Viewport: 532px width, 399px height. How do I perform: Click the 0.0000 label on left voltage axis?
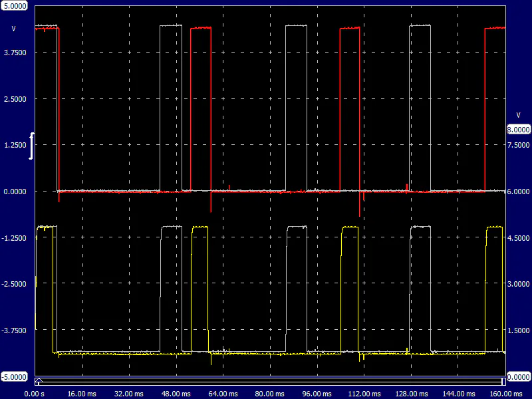[x=15, y=192]
